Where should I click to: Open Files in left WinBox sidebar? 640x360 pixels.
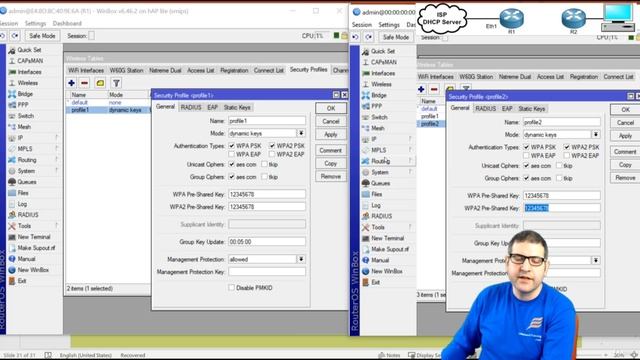tap(23, 193)
